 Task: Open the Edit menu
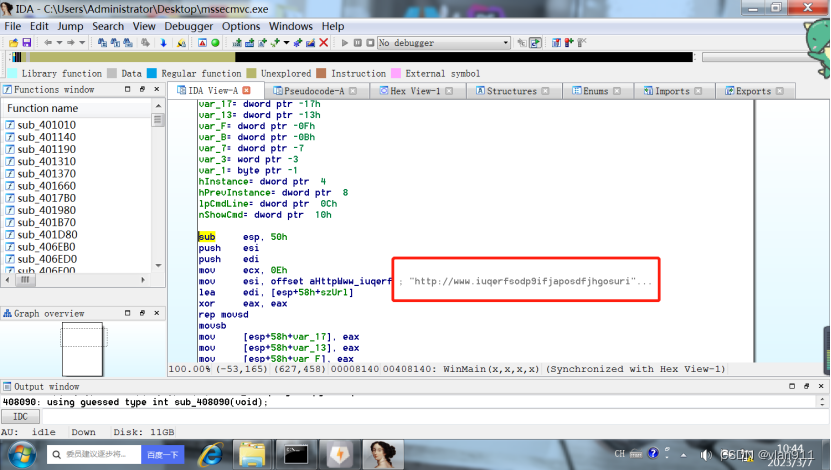point(39,26)
